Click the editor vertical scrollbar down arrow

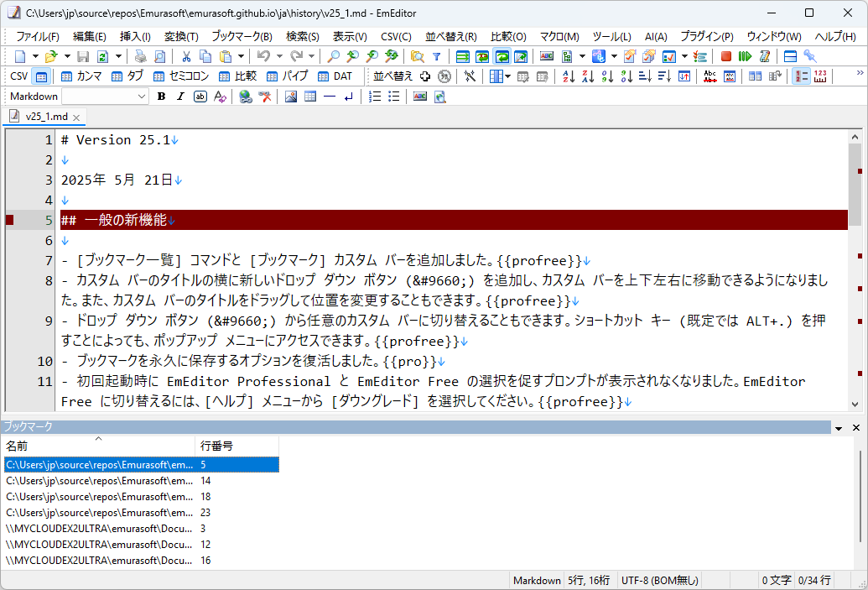pyautogui.click(x=855, y=405)
